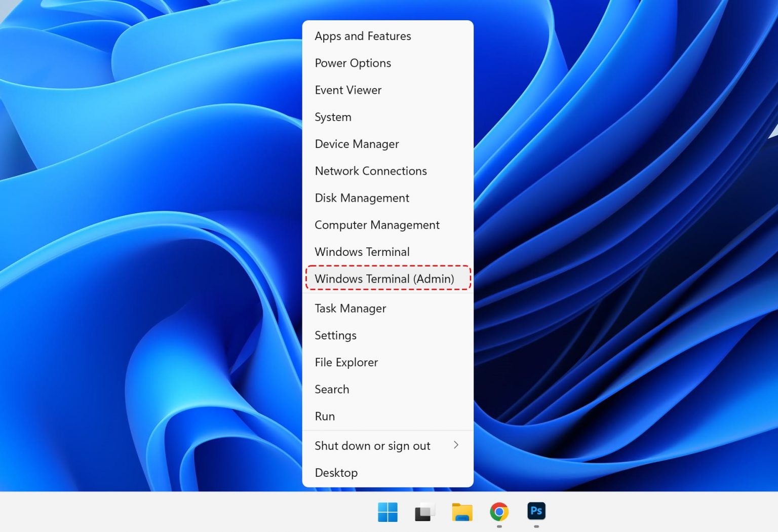This screenshot has height=532, width=778.
Task: Open Adobe Photoshop from the taskbar
Action: (536, 512)
